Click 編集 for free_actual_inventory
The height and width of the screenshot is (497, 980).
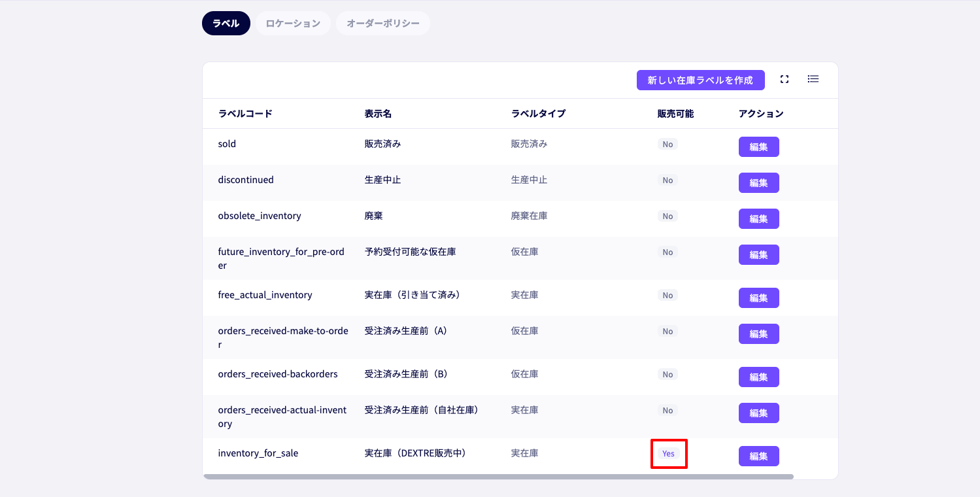[759, 298]
